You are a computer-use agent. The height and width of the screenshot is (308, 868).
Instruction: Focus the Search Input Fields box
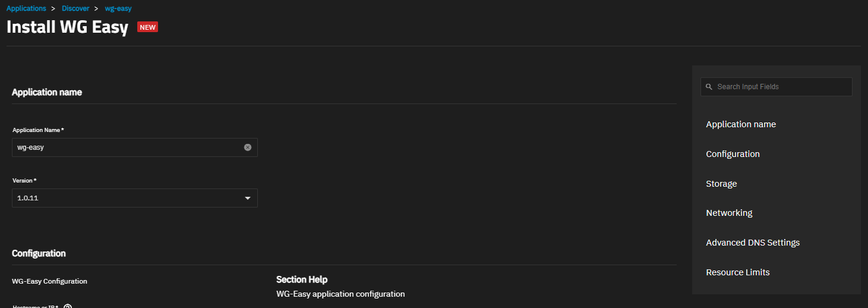776,87
